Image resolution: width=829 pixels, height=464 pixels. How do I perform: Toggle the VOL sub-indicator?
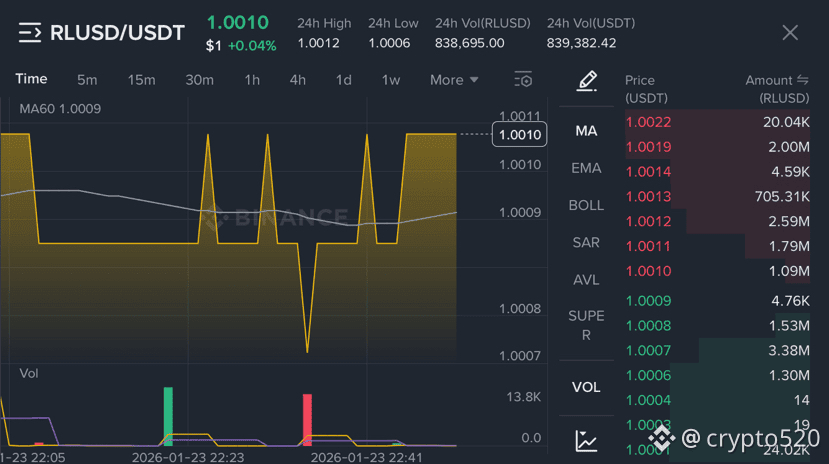click(586, 387)
